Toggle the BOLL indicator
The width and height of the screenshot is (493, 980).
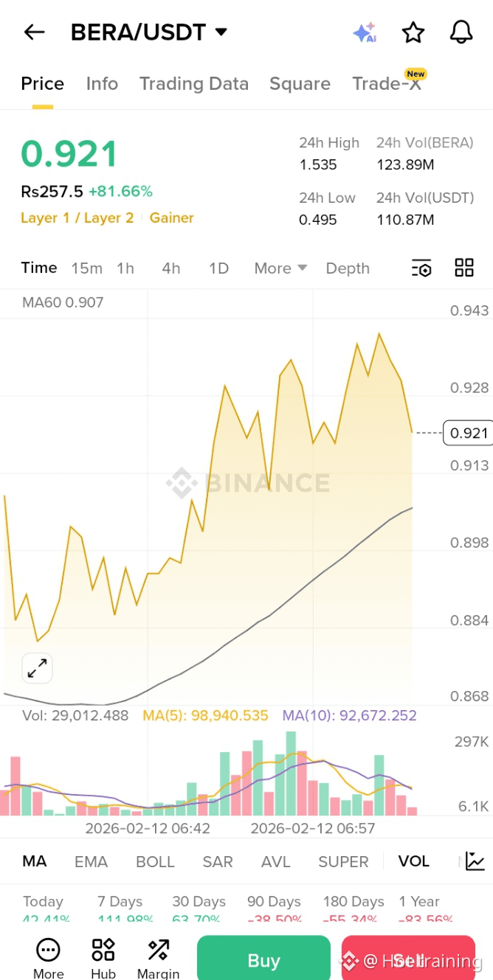tap(155, 861)
